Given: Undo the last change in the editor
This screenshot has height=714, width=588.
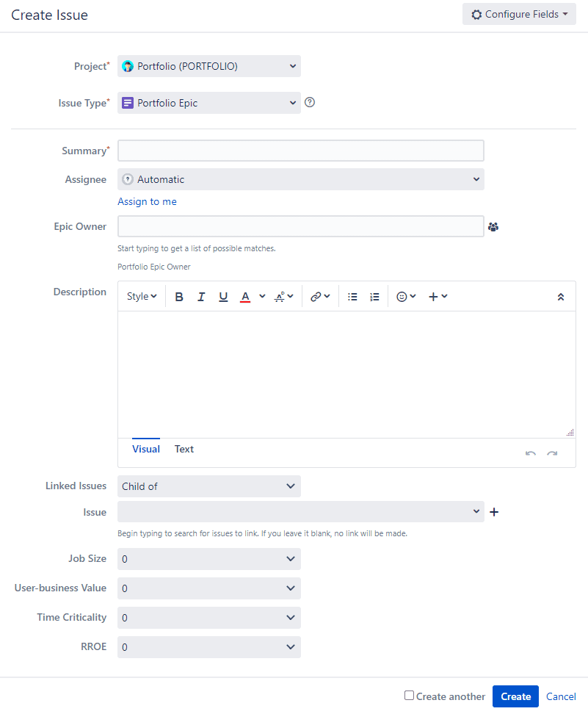Looking at the screenshot, I should pos(530,455).
